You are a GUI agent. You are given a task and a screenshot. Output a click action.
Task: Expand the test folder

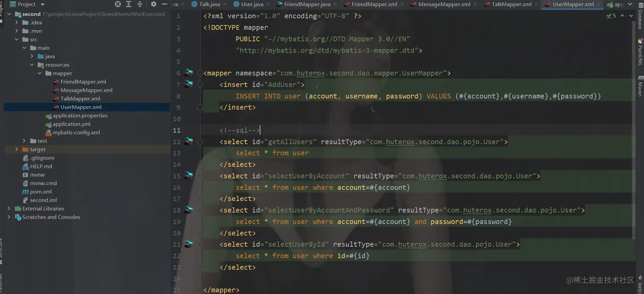pyautogui.click(x=24, y=141)
